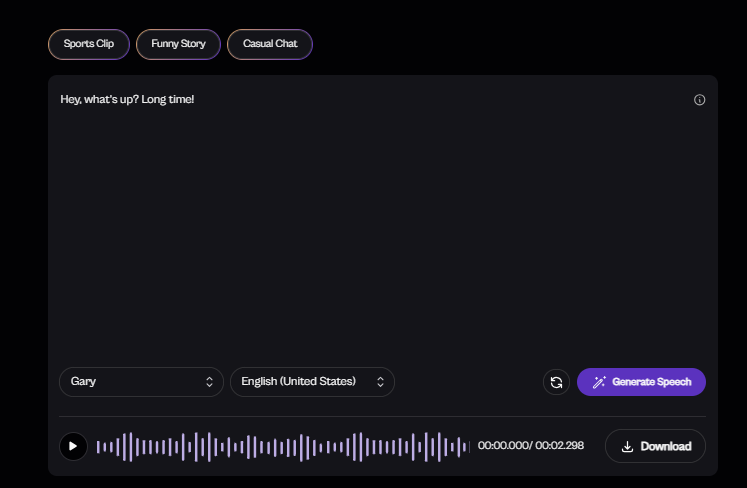Seek to the middle of the audio waveform
Screen dimensions: 747x488
(283, 446)
